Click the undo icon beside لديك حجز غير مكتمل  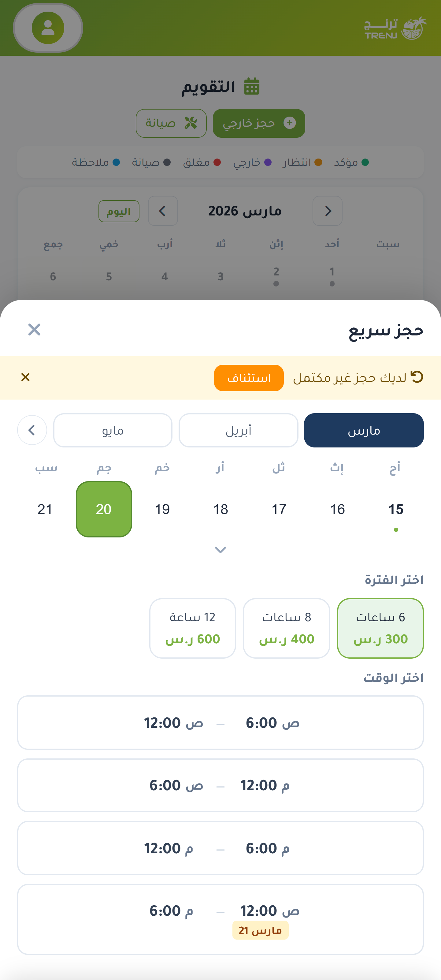point(417,377)
